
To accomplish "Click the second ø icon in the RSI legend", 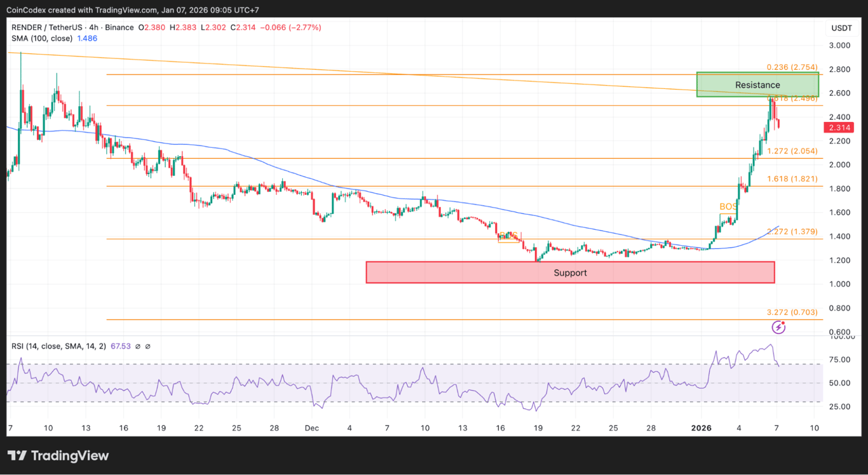I will click(147, 346).
